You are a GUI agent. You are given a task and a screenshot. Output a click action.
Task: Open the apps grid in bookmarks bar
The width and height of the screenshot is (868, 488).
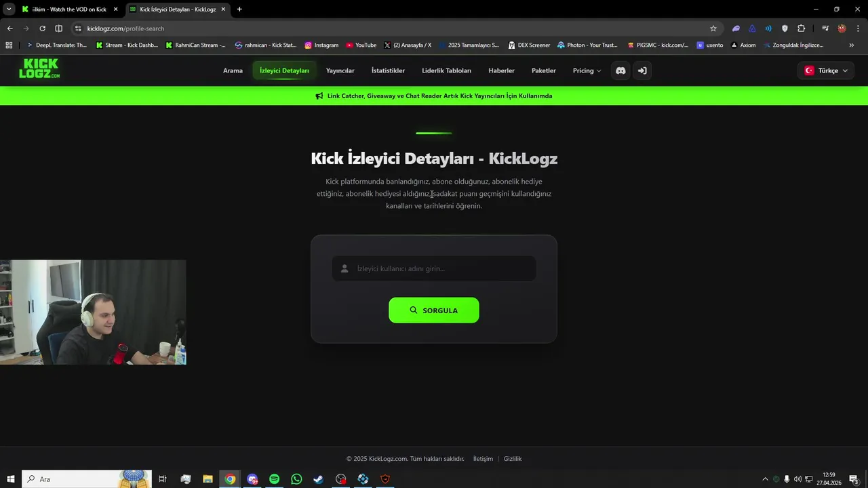click(x=9, y=45)
